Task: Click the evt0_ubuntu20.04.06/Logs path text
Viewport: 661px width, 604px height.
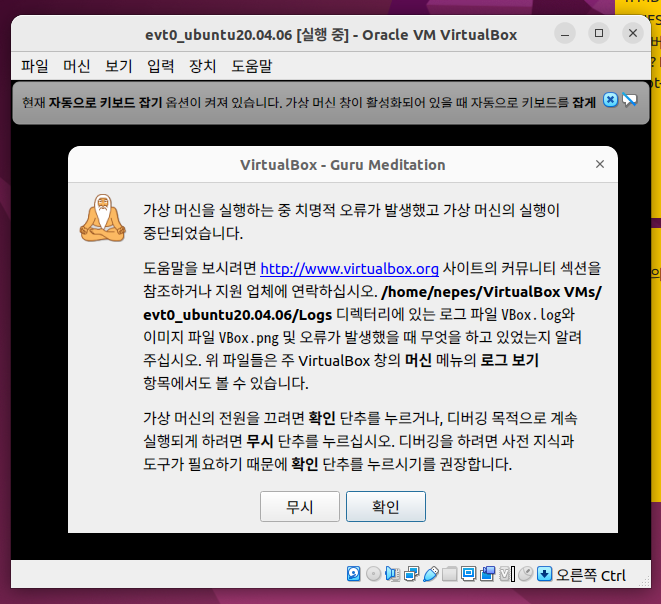Action: click(238, 315)
